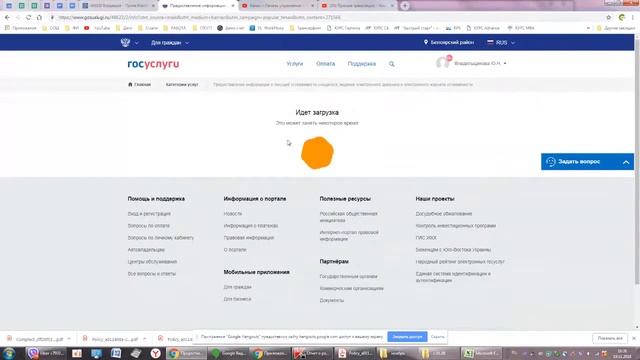Open the Новости footer link
The image size is (640, 360).
[233, 214]
